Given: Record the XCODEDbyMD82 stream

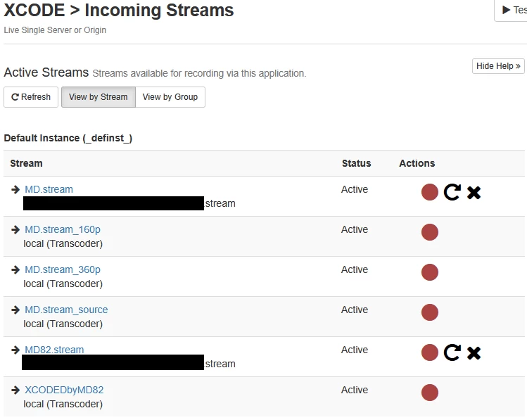Looking at the screenshot, I should [x=429, y=393].
